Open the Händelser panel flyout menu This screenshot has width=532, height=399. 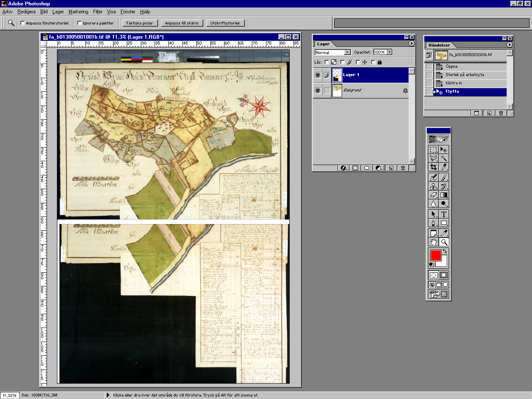click(510, 44)
